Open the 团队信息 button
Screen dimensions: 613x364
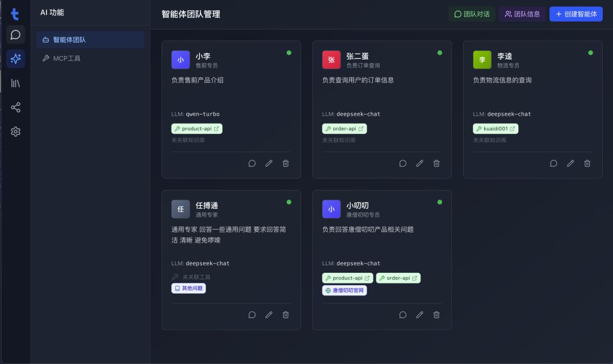click(x=522, y=14)
